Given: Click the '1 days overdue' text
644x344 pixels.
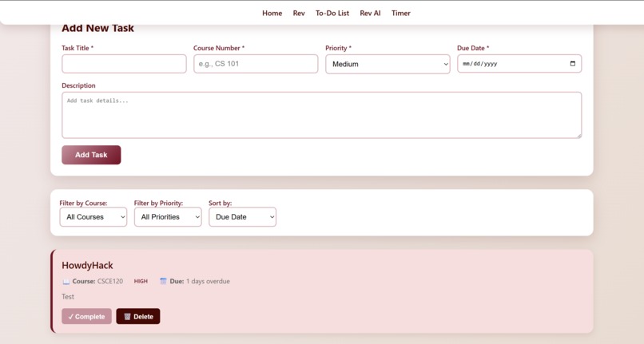Looking at the screenshot, I should coord(208,281).
